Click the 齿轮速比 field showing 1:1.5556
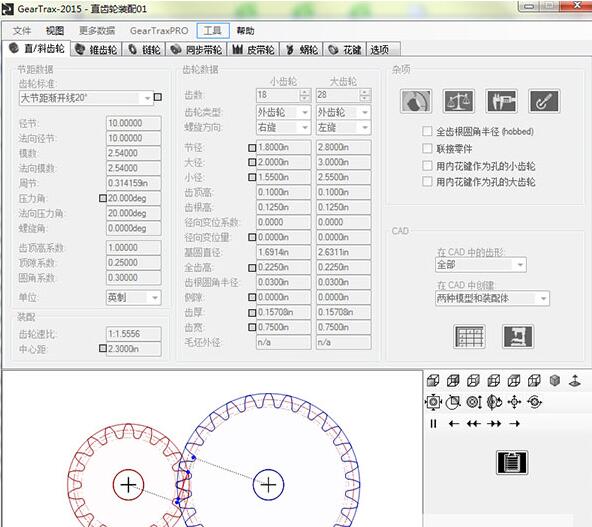The width and height of the screenshot is (592, 527). tap(134, 334)
